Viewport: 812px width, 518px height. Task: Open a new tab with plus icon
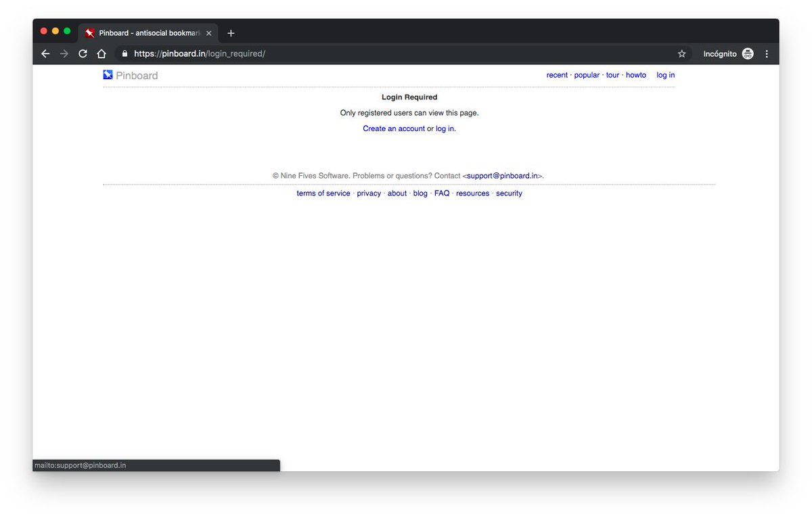pos(231,33)
